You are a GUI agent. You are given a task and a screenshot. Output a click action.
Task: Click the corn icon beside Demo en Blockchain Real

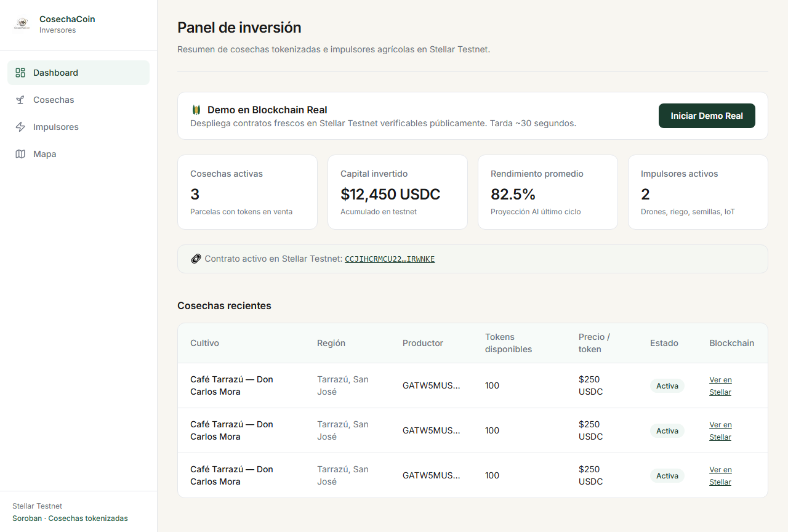(196, 110)
